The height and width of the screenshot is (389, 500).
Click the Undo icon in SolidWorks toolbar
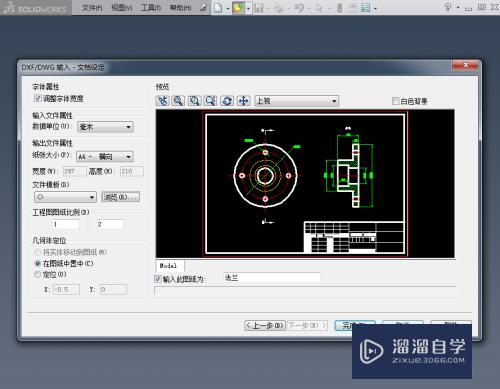pyautogui.click(x=299, y=8)
